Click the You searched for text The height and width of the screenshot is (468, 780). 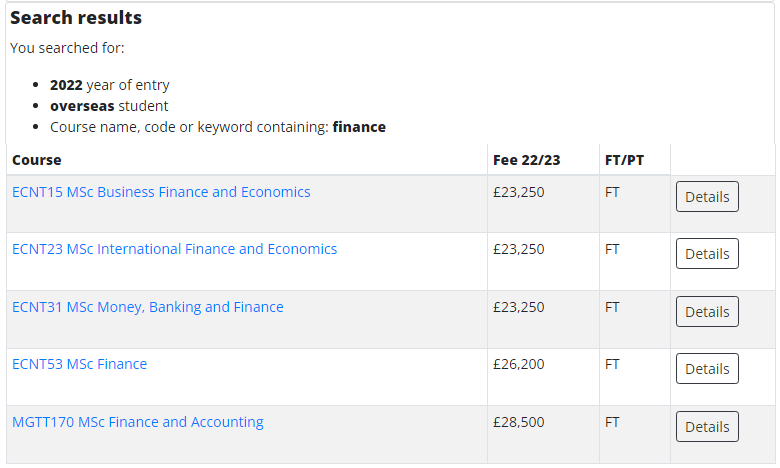(x=67, y=48)
